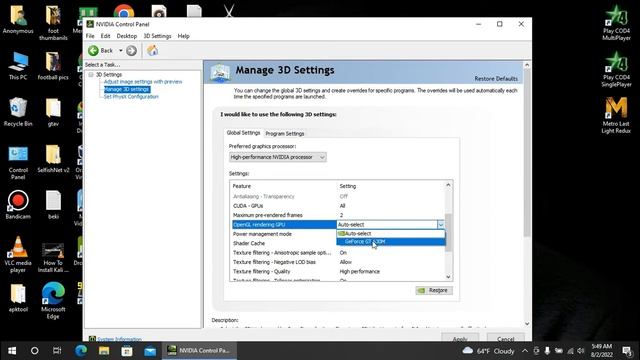Open Microsoft Store taskbar icon
The height and width of the screenshot is (360, 640).
click(127, 351)
